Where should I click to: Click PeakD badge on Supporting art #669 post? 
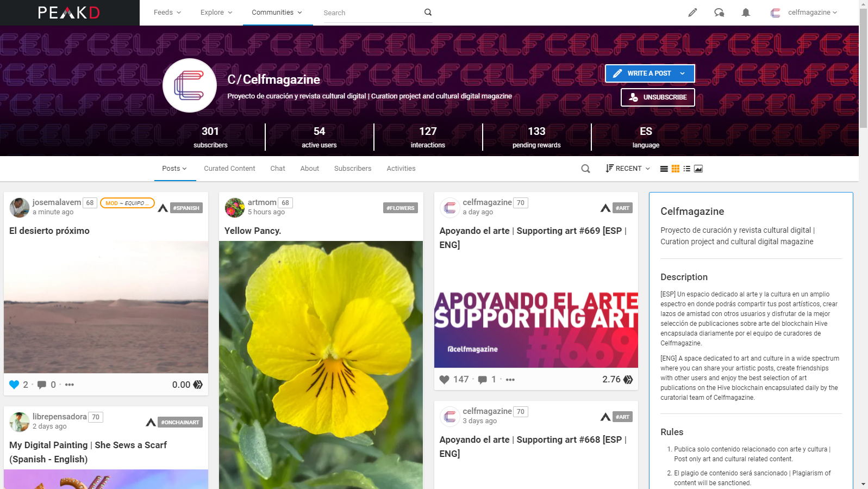pyautogui.click(x=605, y=208)
